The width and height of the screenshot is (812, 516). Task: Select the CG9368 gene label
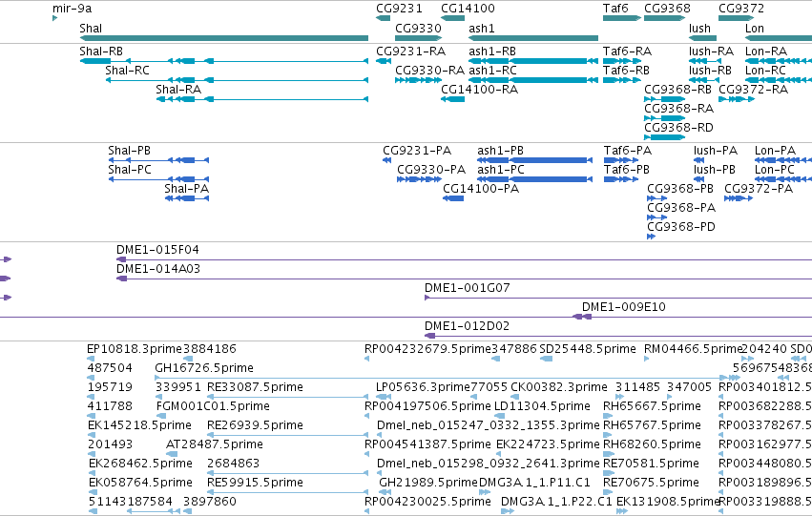[x=667, y=9]
